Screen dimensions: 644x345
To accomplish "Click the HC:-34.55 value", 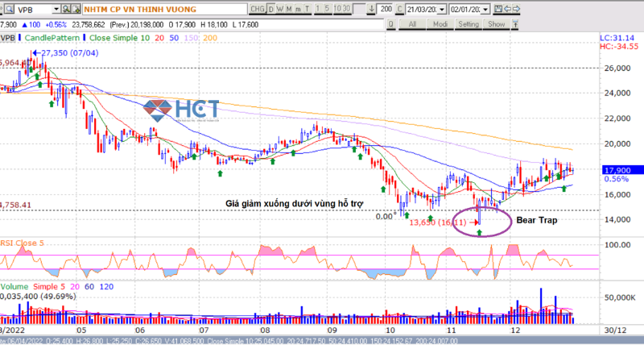I will tap(619, 47).
